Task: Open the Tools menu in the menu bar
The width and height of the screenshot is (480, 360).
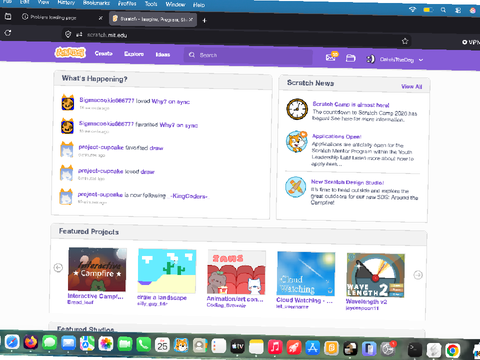Action: click(151, 4)
